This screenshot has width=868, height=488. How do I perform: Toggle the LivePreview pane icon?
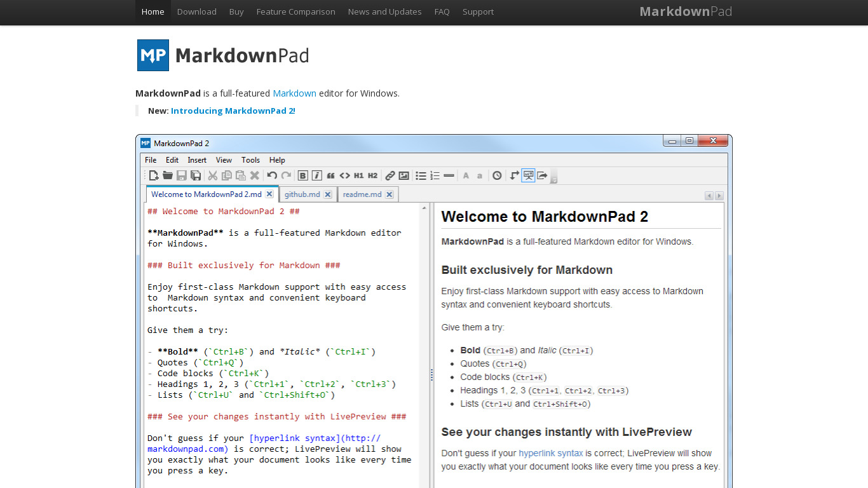pyautogui.click(x=528, y=175)
